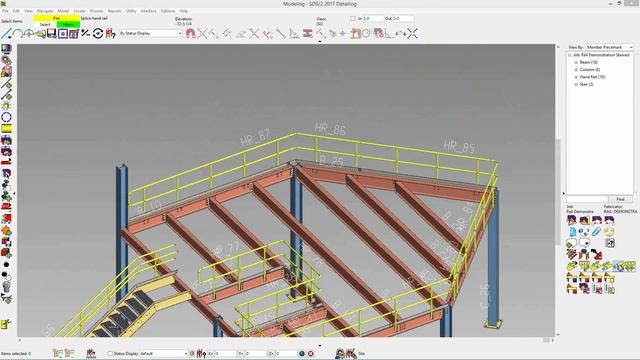Click the red X delete icon in toolbar

coord(254,33)
